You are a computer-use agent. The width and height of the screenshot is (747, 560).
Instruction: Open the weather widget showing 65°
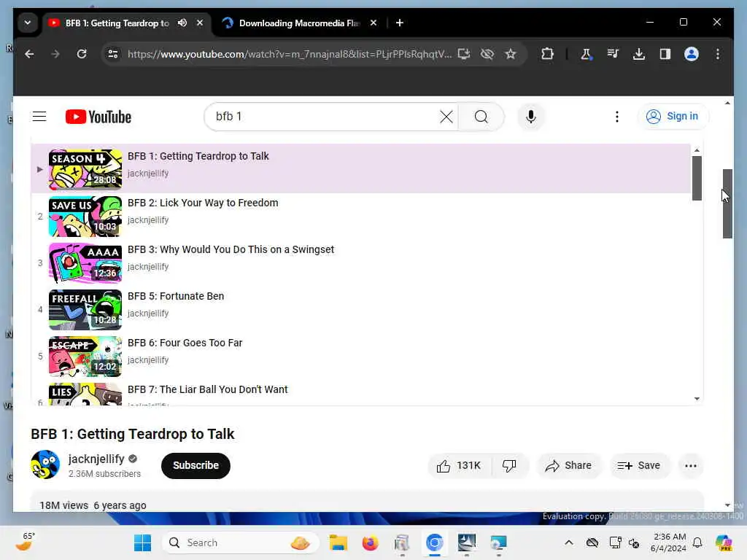pos(25,542)
